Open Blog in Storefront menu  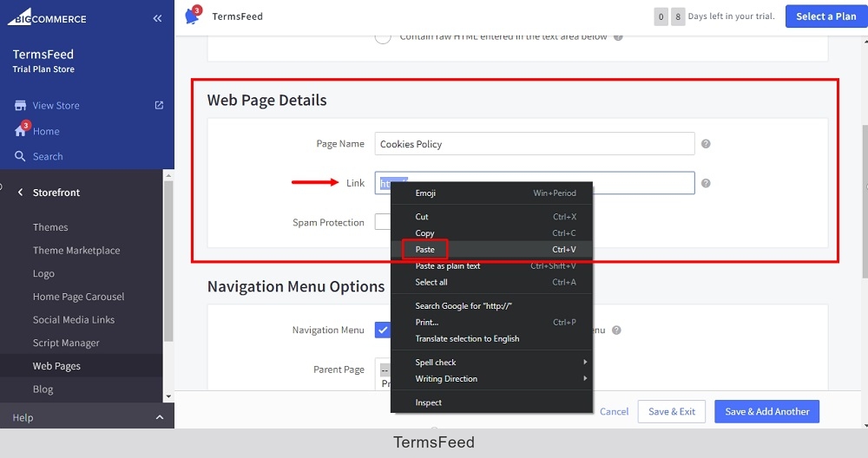43,389
